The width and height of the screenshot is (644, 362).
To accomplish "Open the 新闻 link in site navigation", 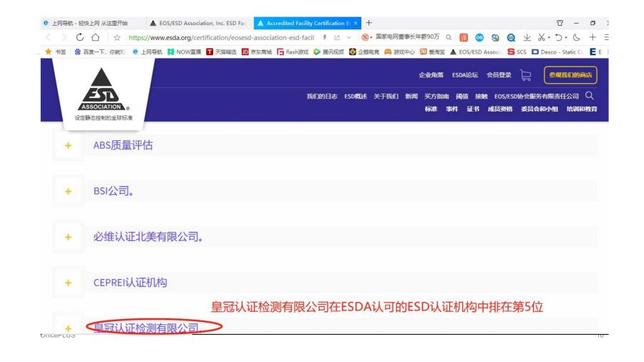I will (411, 96).
